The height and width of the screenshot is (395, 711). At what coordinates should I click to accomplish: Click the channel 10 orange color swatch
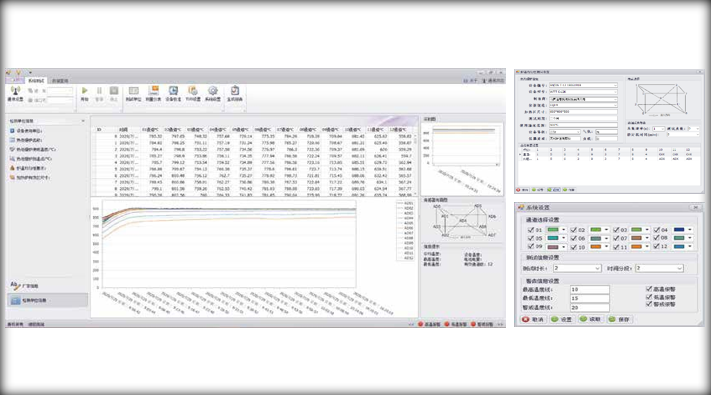[595, 247]
